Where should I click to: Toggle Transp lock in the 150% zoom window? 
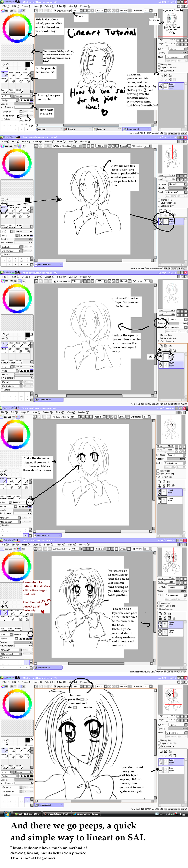(159, 740)
